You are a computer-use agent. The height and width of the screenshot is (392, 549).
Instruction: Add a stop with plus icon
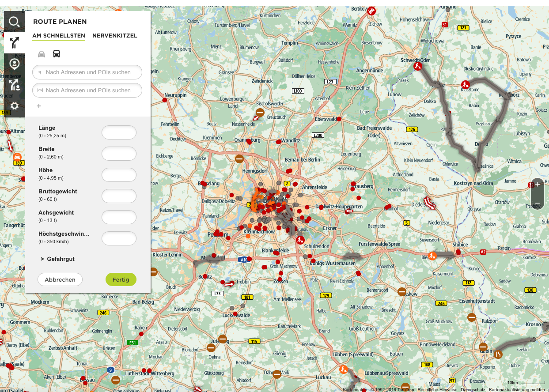click(x=39, y=106)
